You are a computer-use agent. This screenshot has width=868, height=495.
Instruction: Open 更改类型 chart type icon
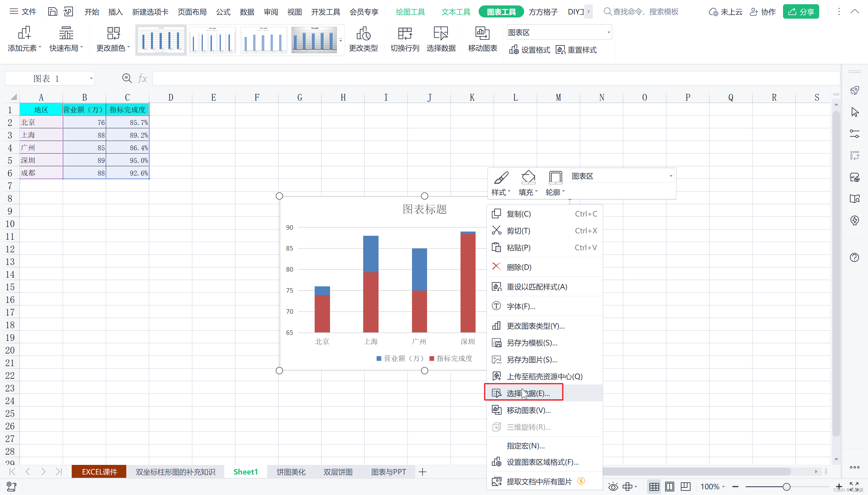click(363, 33)
